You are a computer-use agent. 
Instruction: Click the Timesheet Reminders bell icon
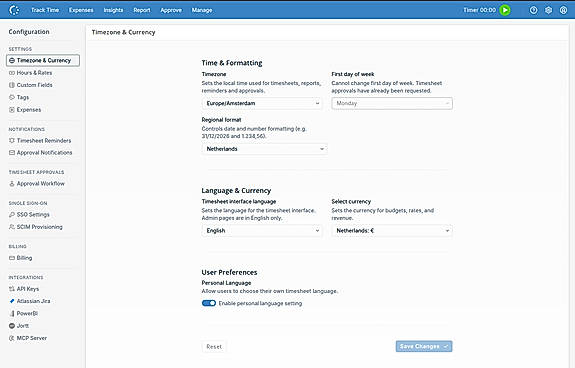pos(12,141)
